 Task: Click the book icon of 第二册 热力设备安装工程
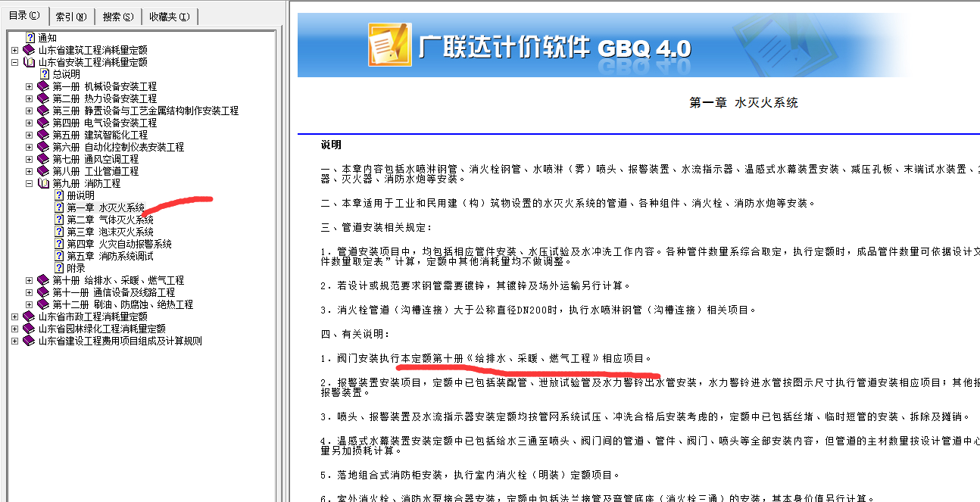coord(43,98)
